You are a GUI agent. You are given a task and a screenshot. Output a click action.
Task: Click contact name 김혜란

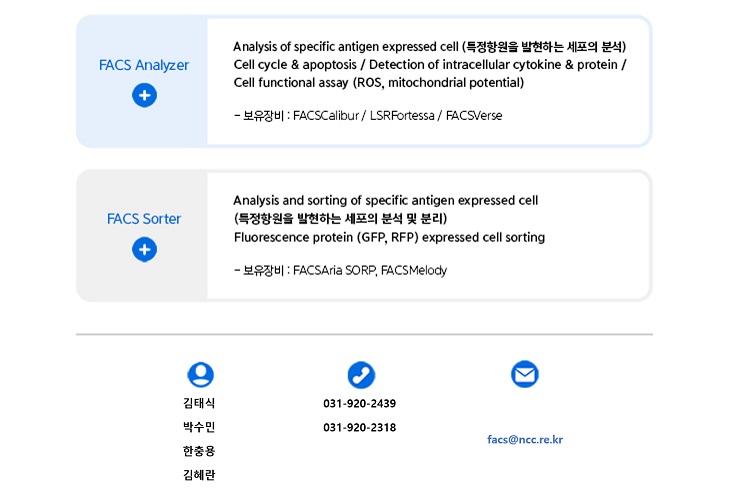(x=199, y=475)
